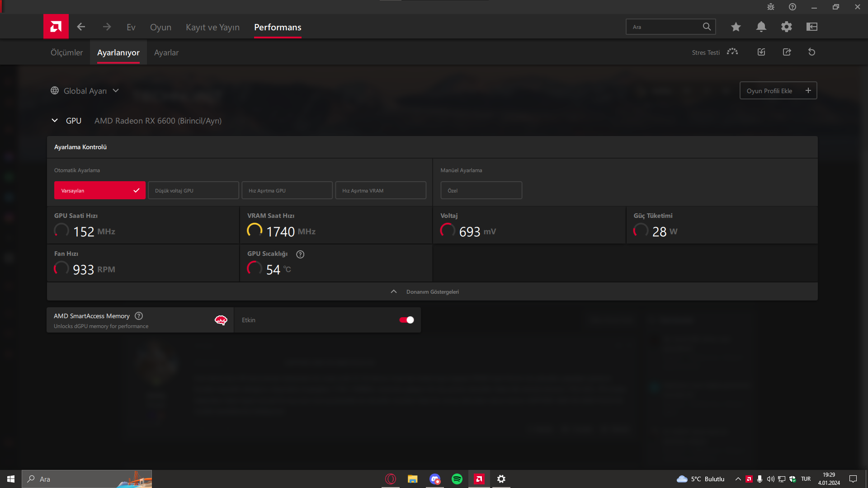
Task: Click the AMD logo home icon
Action: (56, 27)
